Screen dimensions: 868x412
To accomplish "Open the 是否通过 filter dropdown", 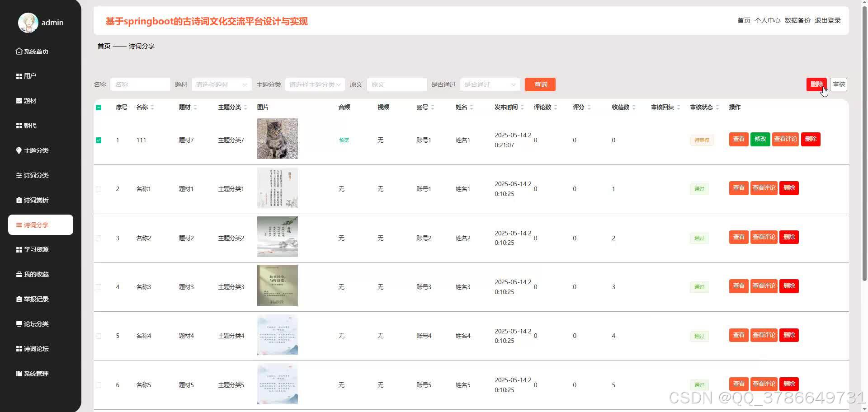I will 490,84.
